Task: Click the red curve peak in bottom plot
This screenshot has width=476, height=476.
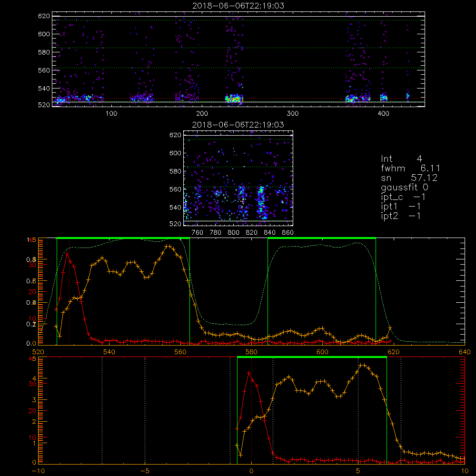Action: (x=249, y=373)
